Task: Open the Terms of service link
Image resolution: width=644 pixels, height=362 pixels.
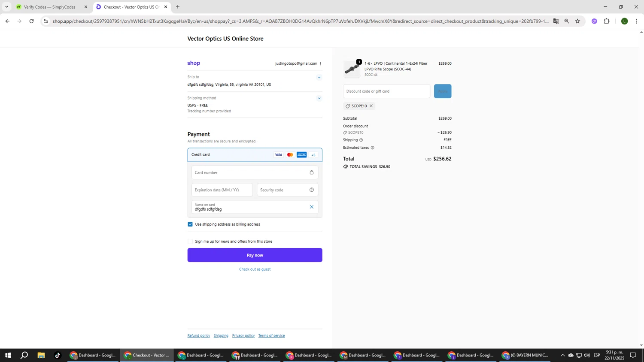Action: pos(271,335)
